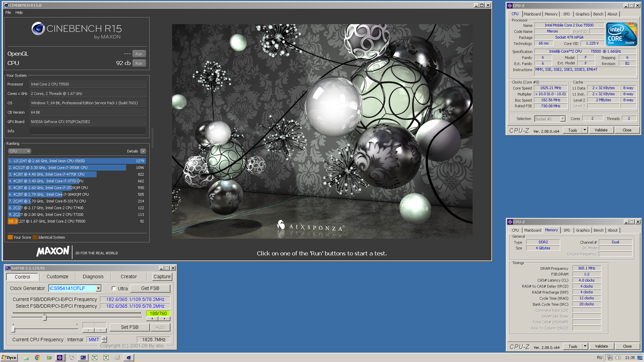Open the Clock Generator dropdown
Screen dimensions: 644x362
pyautogui.click(x=99, y=288)
